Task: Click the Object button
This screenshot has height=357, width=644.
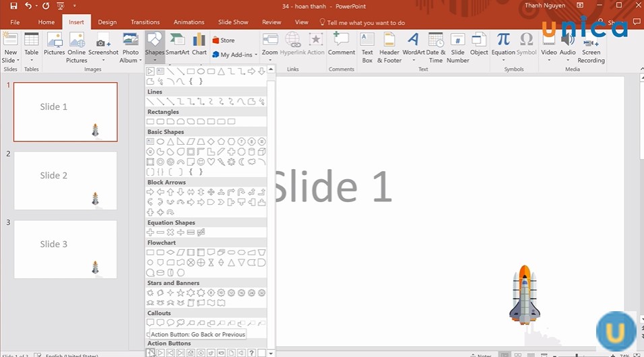Action: pos(479,44)
